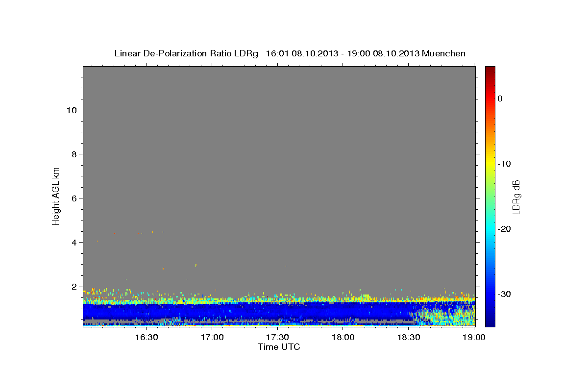The image size is (588, 392).
Task: Click the '-30' colorbar value label
Action: point(505,294)
